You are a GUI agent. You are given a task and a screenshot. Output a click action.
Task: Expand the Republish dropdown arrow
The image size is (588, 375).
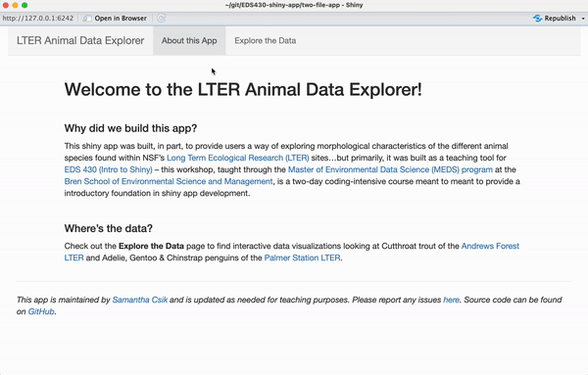(583, 19)
